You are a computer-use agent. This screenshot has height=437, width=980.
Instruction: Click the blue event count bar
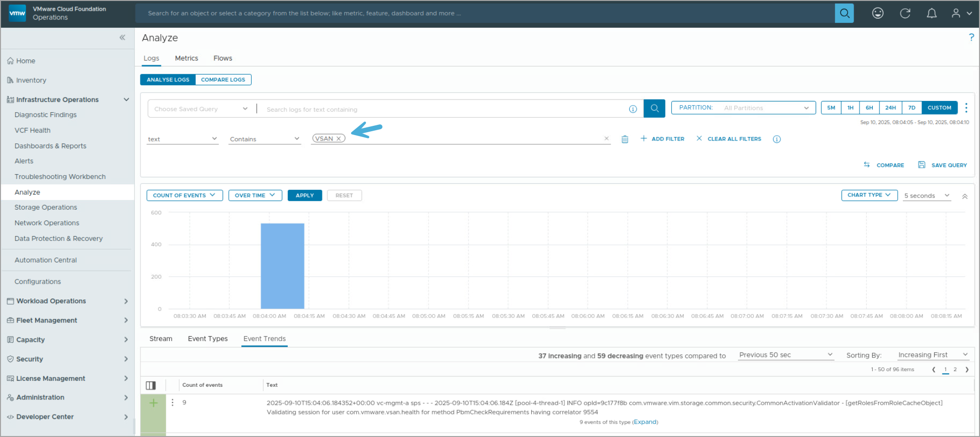pos(282,266)
